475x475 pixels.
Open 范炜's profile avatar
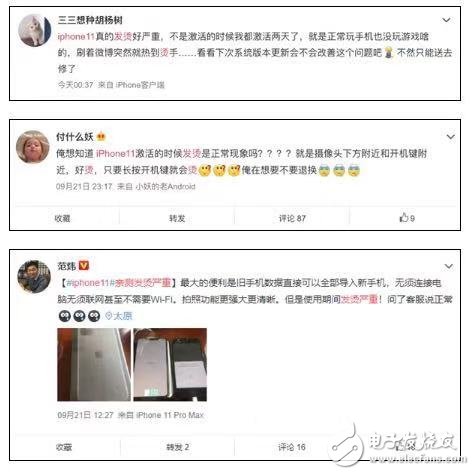(34, 276)
